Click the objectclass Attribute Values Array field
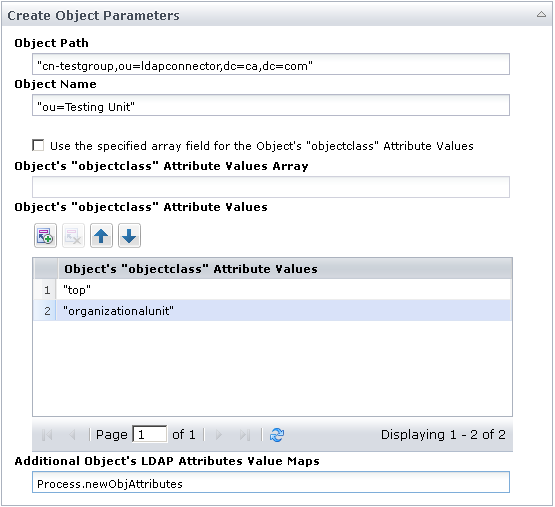Screen dimensions: 555x507 (x=271, y=187)
